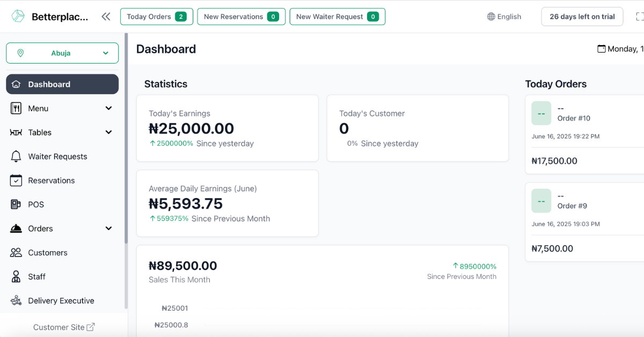Image resolution: width=644 pixels, height=337 pixels.
Task: Click the location pin icon beside Abuja
Action: (x=21, y=53)
